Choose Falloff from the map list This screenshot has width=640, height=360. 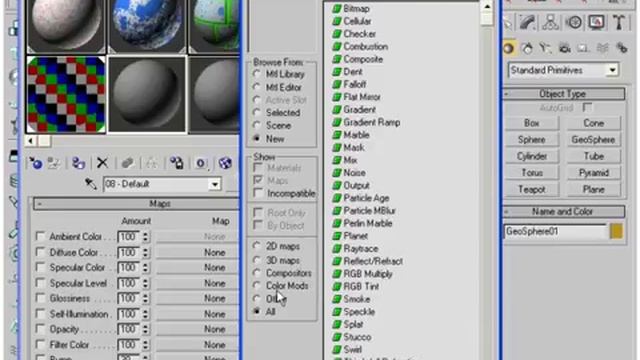click(x=355, y=84)
